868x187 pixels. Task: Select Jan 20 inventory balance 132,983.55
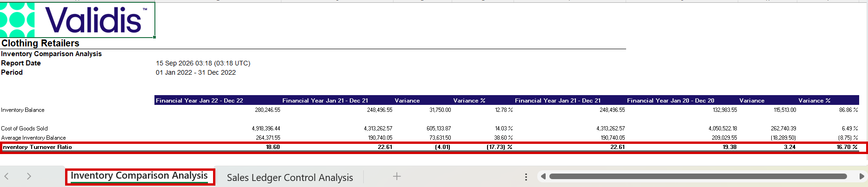point(725,110)
